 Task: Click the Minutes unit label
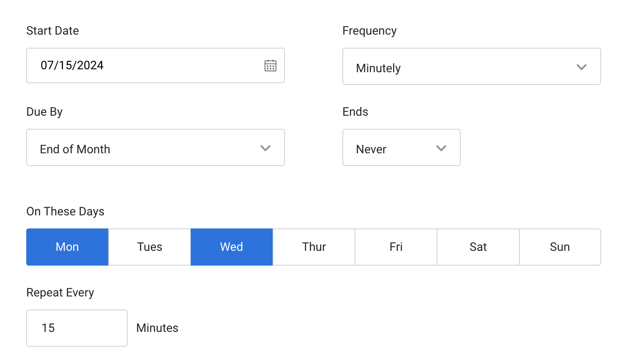coord(157,328)
